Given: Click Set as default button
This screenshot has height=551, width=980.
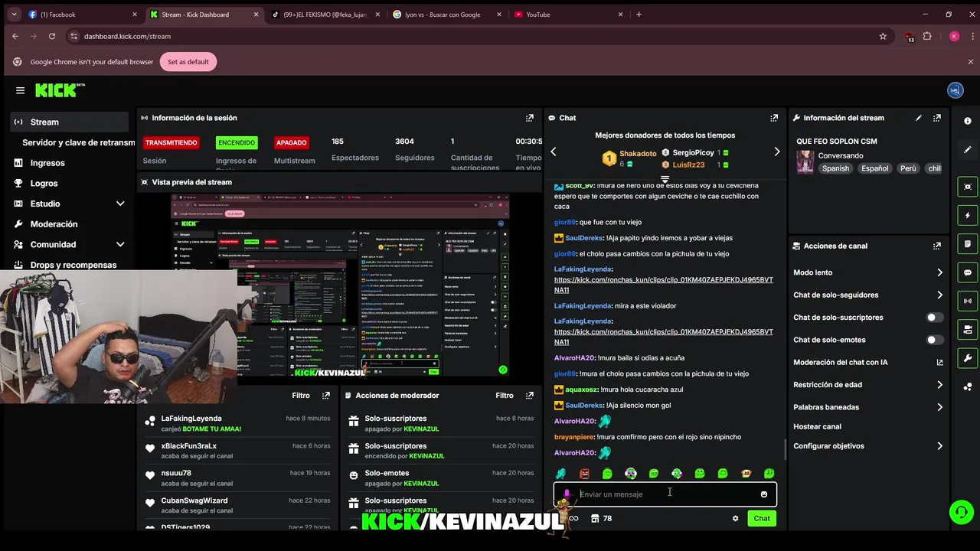Looking at the screenshot, I should (x=188, y=62).
